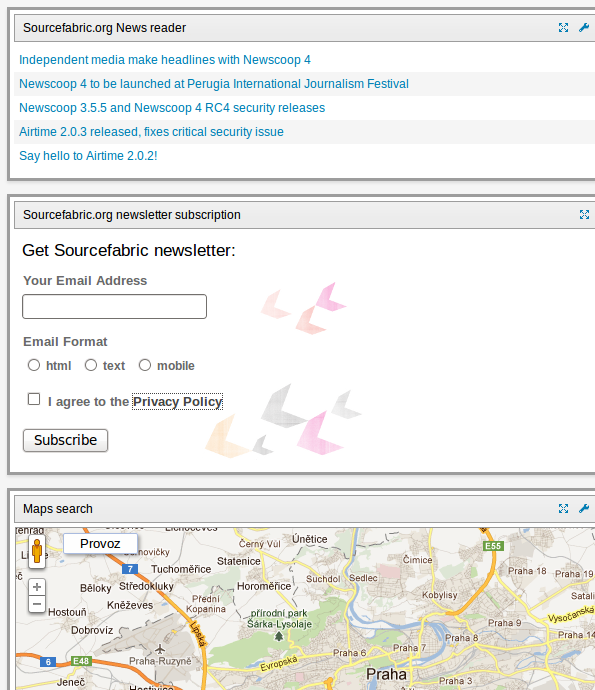The width and height of the screenshot is (595, 690).
Task: Click the Subscribe button
Action: tap(66, 440)
